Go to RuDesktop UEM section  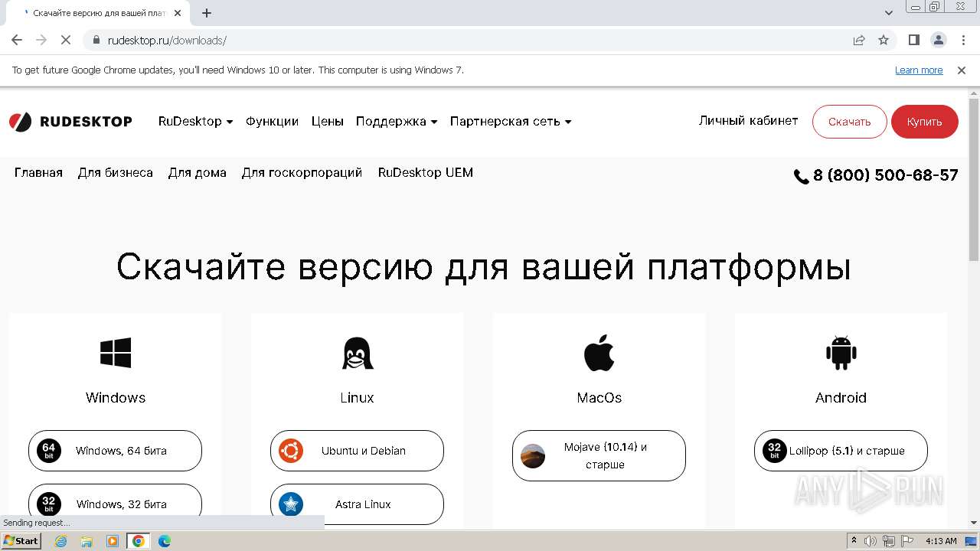pyautogui.click(x=426, y=173)
